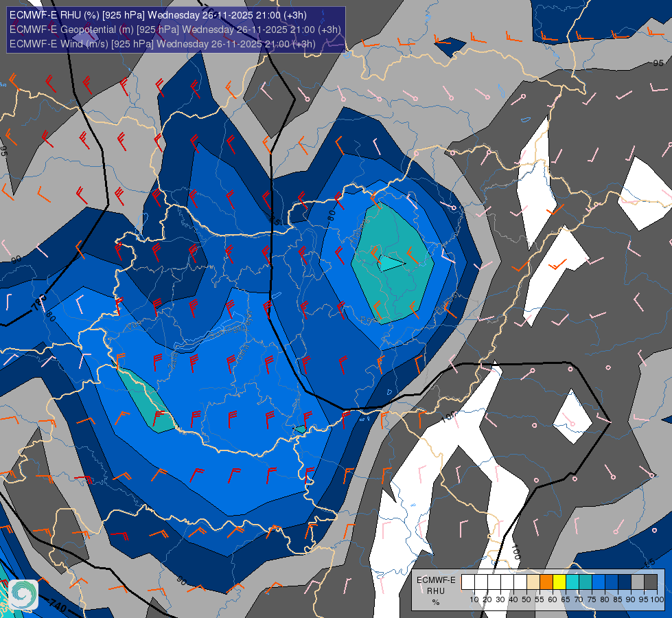Click the bold 740 geopotential contour label
The height and width of the screenshot is (618, 672).
(x=58, y=605)
